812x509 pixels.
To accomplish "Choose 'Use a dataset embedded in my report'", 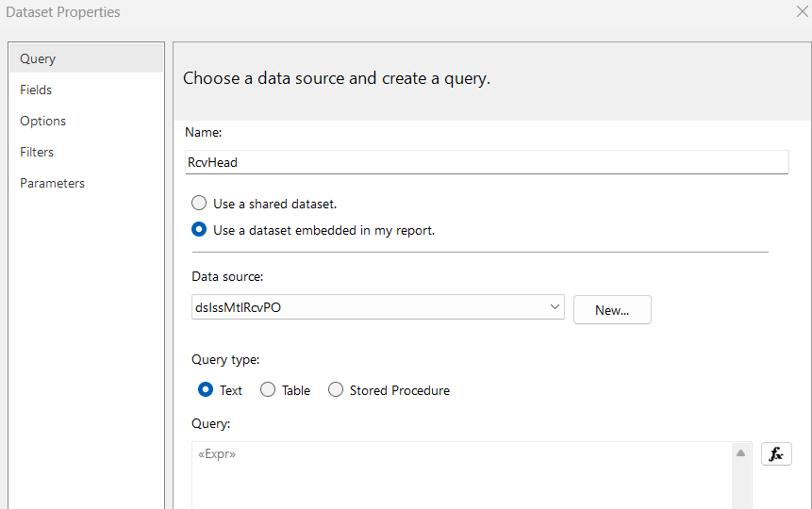I will coord(199,230).
